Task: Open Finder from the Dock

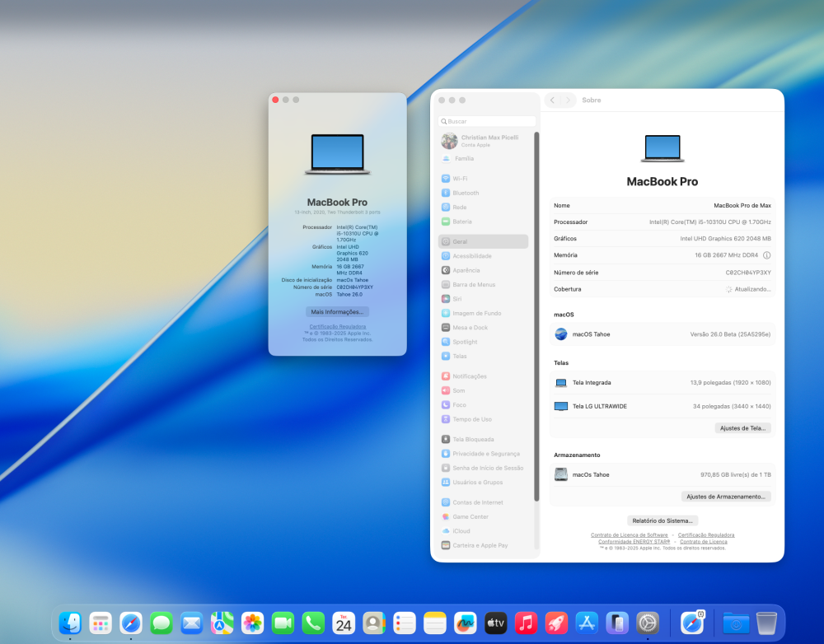Action: 70,623
